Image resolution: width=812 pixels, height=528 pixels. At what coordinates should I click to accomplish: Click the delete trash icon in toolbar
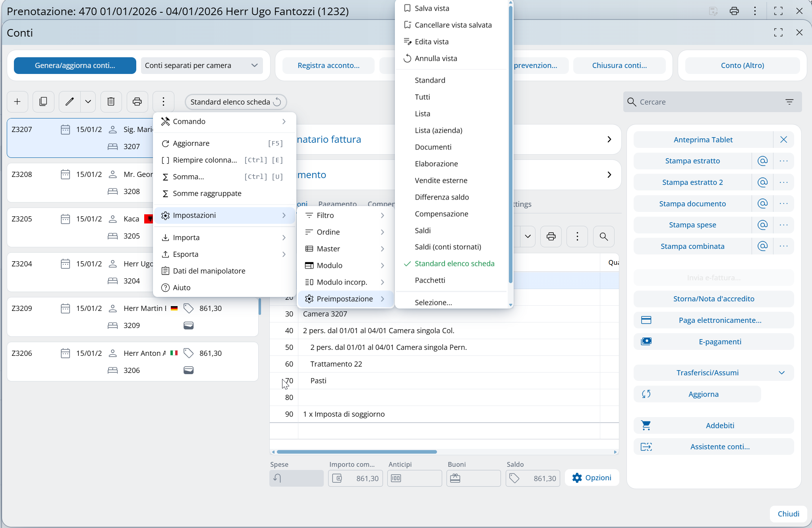111,102
